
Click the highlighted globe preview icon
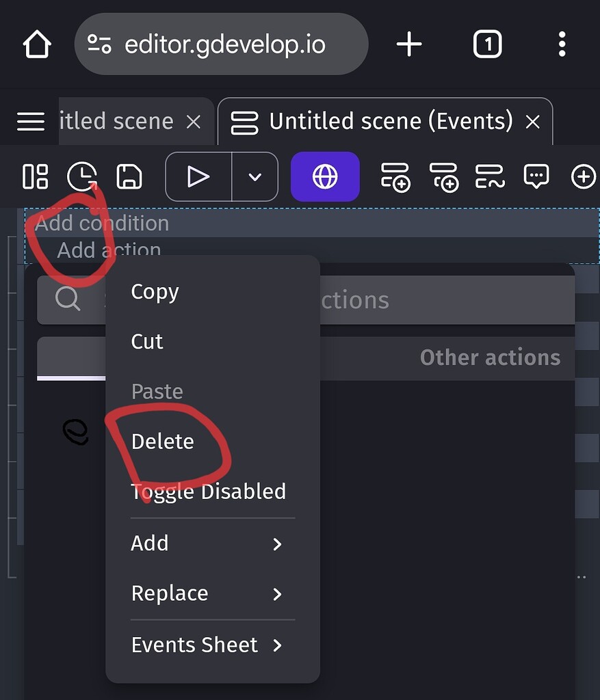click(x=325, y=176)
